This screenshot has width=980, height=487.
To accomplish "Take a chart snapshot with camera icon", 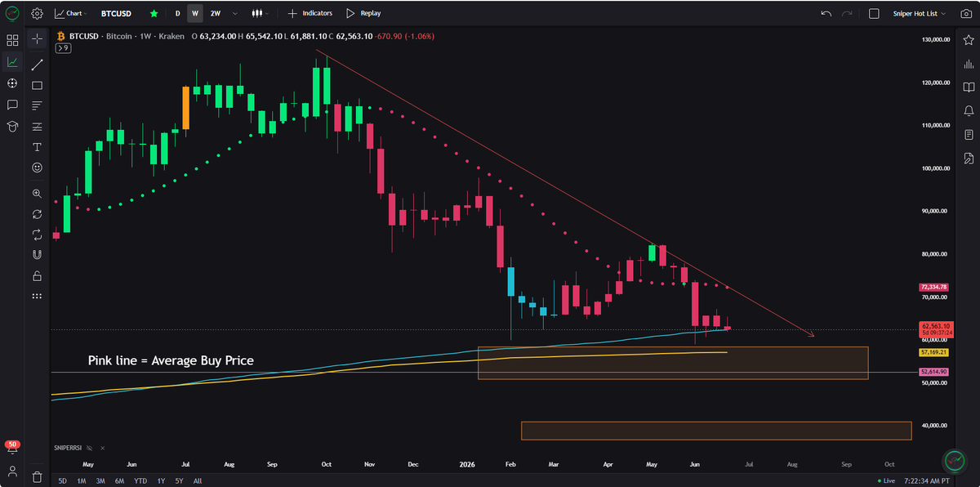I will (967, 13).
